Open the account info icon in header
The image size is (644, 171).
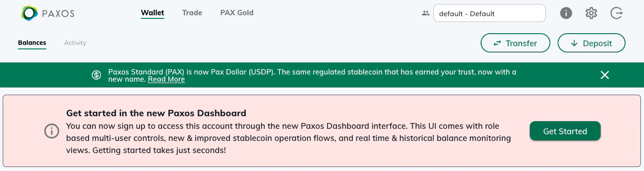(566, 13)
